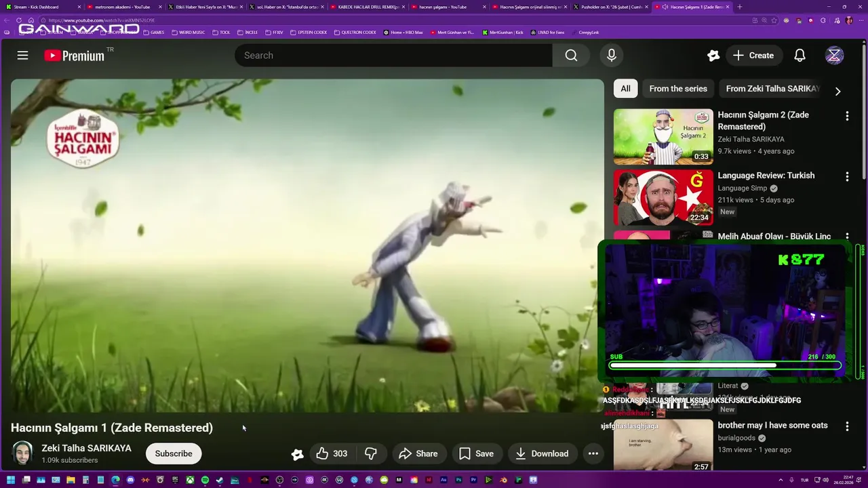The image size is (868, 488).
Task: Open the TOOL bookmark folder
Action: point(221,33)
